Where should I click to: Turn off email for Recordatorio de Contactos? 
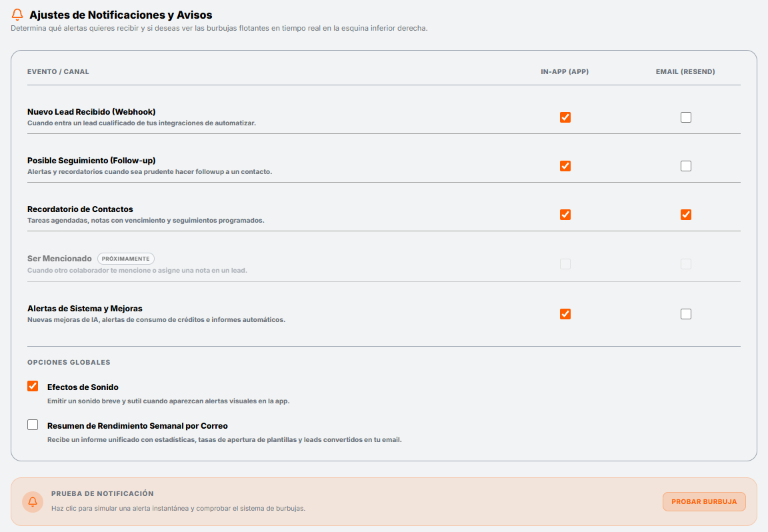tap(686, 215)
